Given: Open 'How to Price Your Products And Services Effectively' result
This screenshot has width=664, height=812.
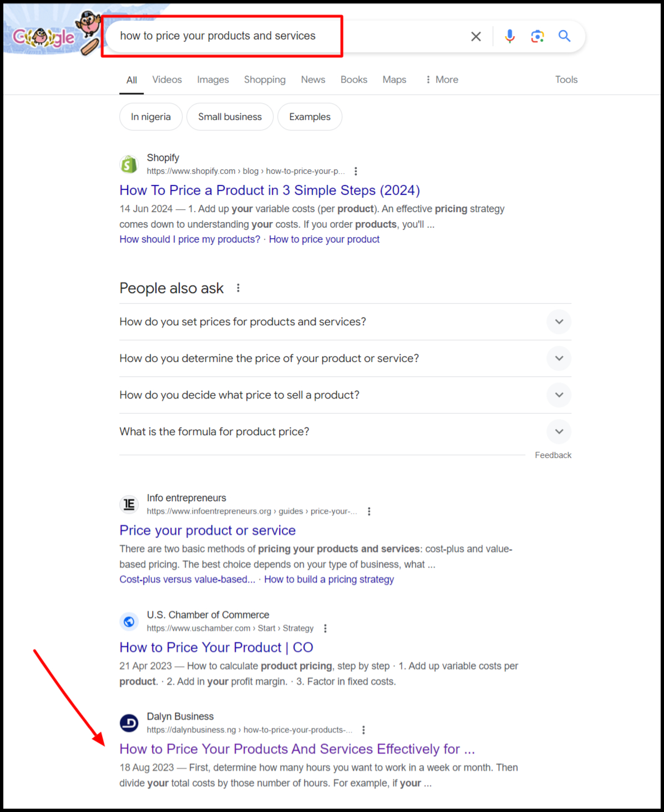Looking at the screenshot, I should pos(297,749).
